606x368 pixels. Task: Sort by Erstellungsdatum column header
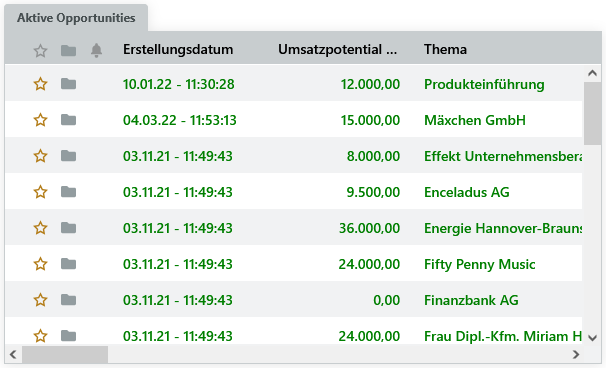(x=178, y=49)
